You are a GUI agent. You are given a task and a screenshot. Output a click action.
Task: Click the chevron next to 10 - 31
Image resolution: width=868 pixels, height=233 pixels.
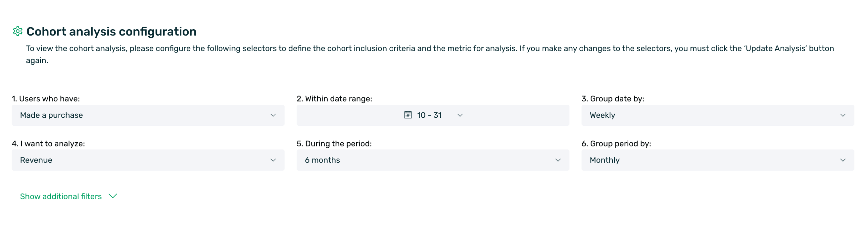click(x=460, y=116)
